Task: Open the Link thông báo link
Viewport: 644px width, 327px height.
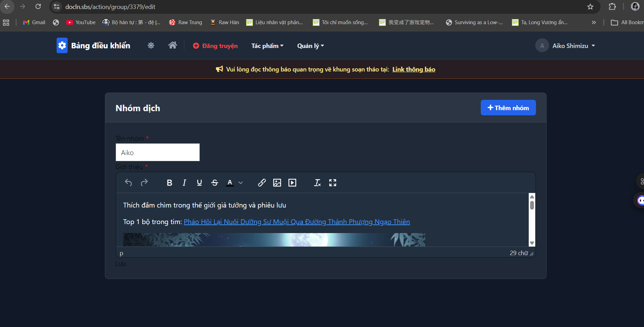Action: [x=413, y=69]
